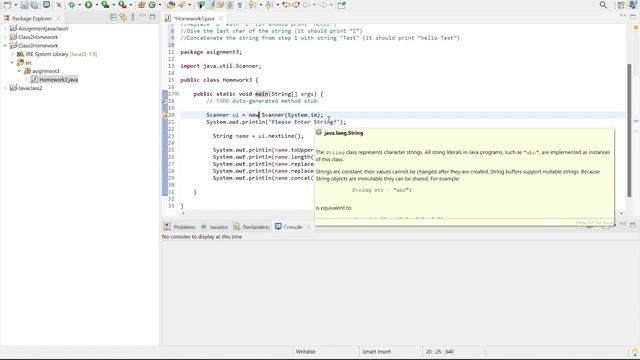640x360 pixels.
Task: Open the Run configurations dropdown arrow
Action: tap(96, 5)
